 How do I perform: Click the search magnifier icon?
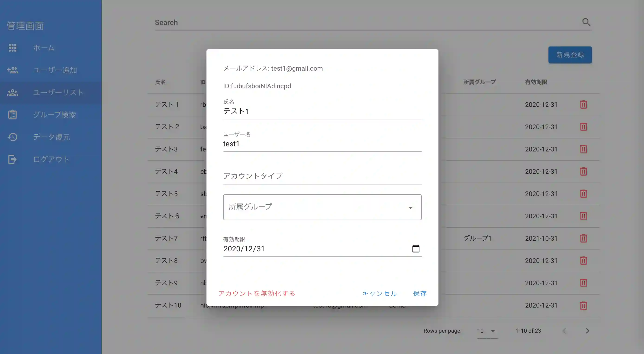tap(586, 22)
